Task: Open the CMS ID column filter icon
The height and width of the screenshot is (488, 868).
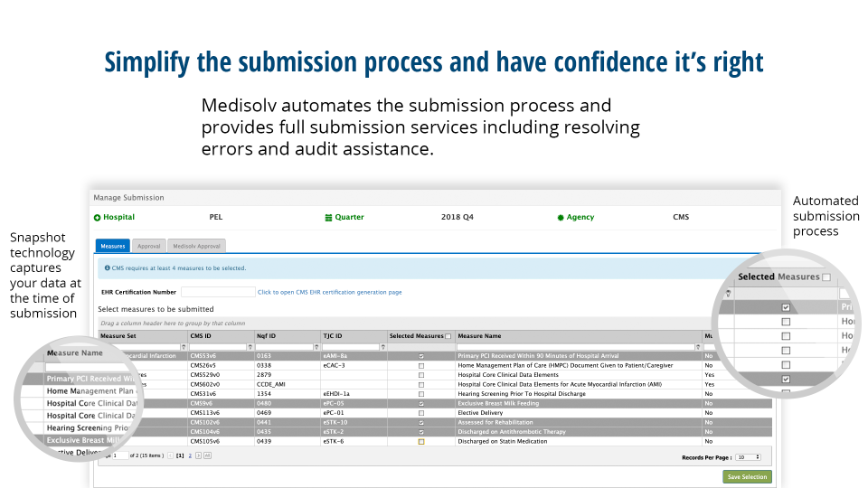Action: (250, 347)
